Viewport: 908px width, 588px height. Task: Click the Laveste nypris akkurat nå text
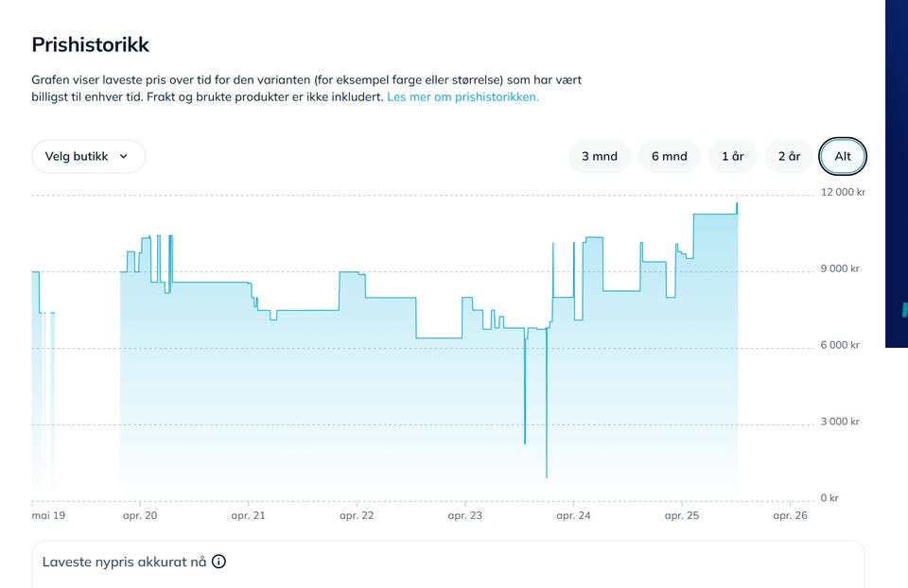click(124, 562)
